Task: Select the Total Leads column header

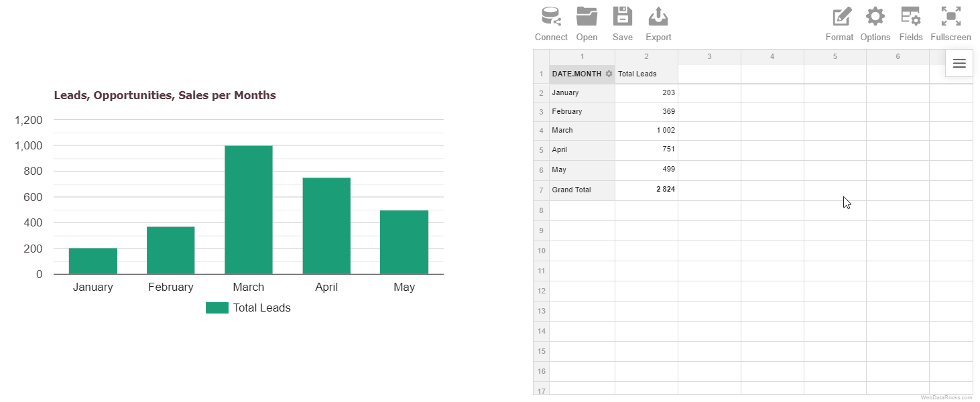Action: tap(646, 74)
